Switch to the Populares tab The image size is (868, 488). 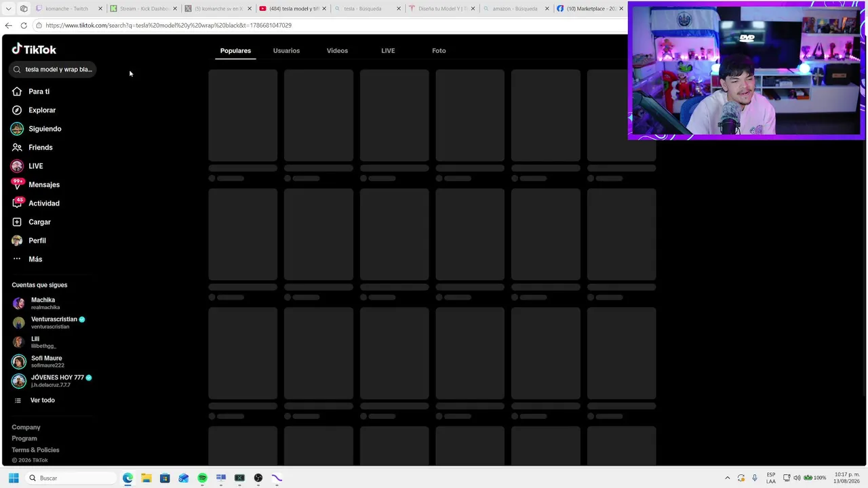pyautogui.click(x=235, y=51)
